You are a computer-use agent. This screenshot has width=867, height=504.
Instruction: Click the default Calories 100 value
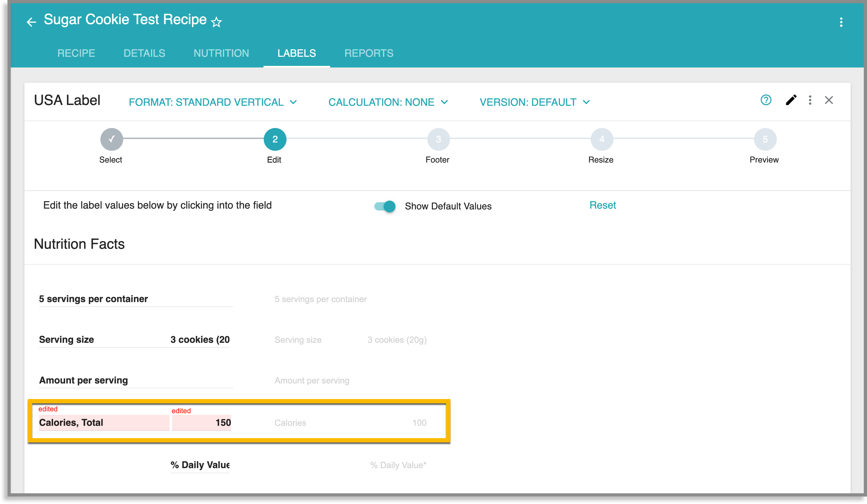pos(419,423)
